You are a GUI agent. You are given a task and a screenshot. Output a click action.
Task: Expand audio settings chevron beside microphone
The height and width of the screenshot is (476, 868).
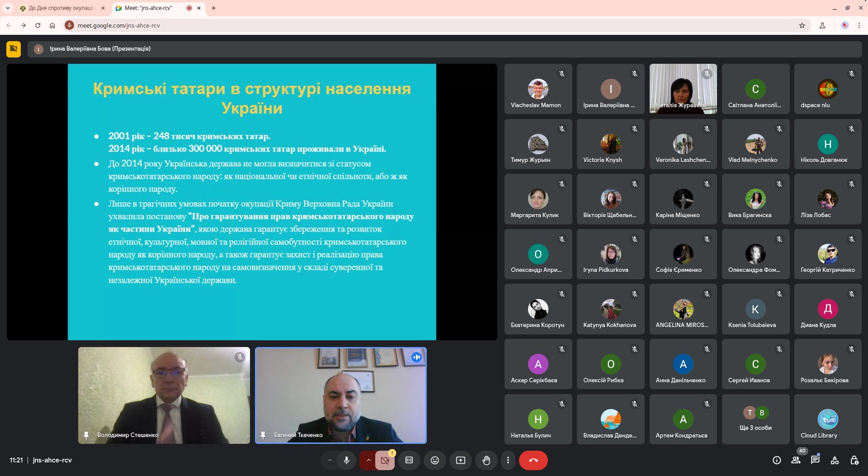click(330, 460)
